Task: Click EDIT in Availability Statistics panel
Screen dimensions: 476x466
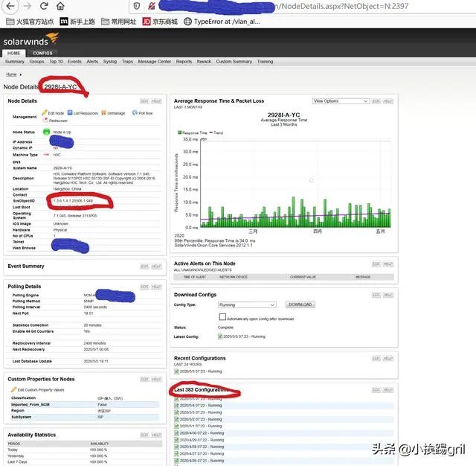Action: pos(144,435)
